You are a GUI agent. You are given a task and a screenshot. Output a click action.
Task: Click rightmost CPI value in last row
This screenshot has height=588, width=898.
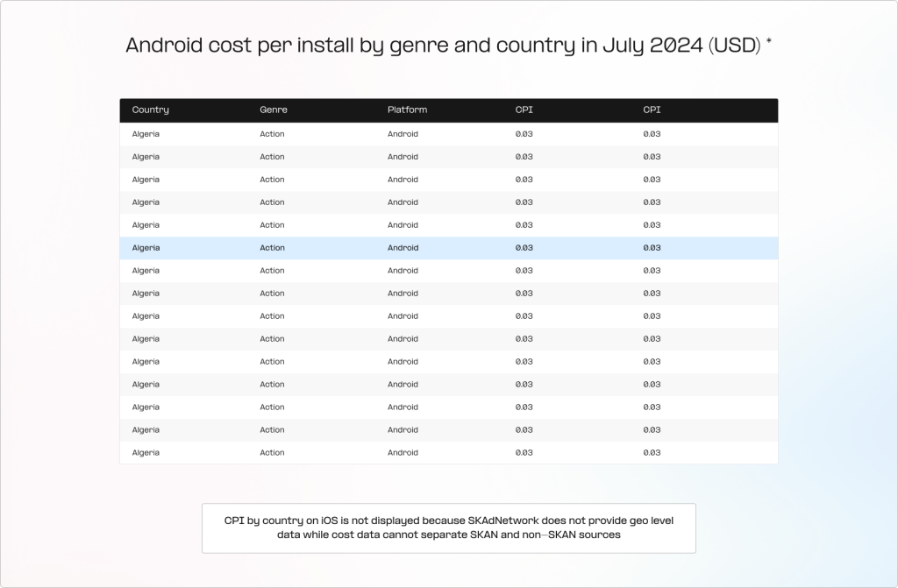point(652,453)
